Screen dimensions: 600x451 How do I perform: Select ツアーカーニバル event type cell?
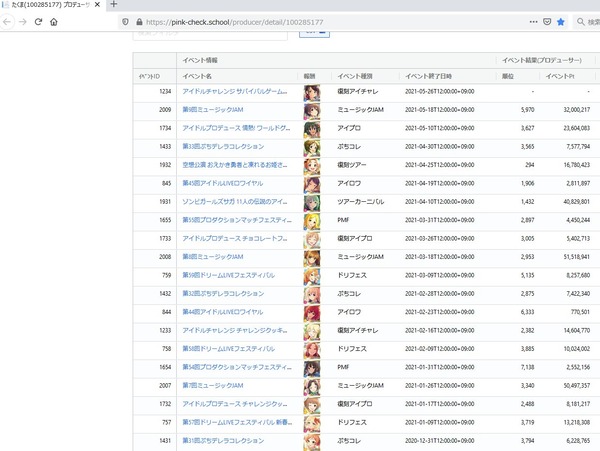point(360,202)
